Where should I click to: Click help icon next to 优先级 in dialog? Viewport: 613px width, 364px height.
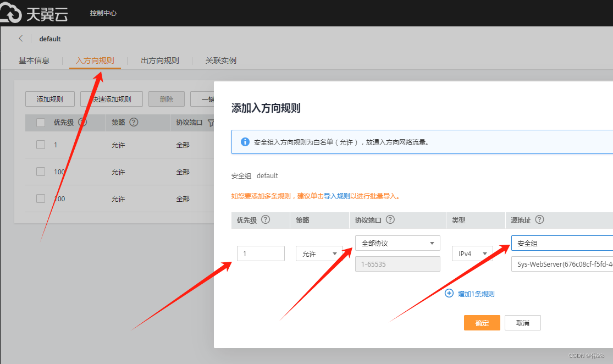(266, 219)
